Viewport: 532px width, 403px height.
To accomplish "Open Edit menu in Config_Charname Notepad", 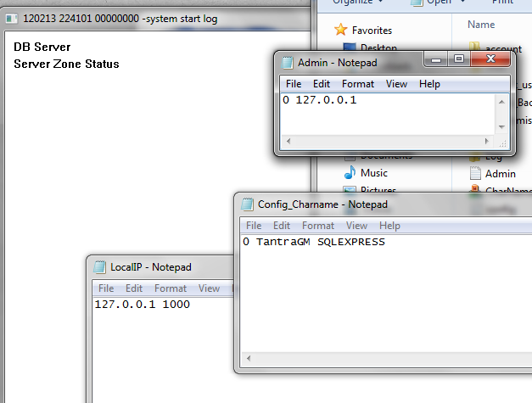I will (282, 226).
